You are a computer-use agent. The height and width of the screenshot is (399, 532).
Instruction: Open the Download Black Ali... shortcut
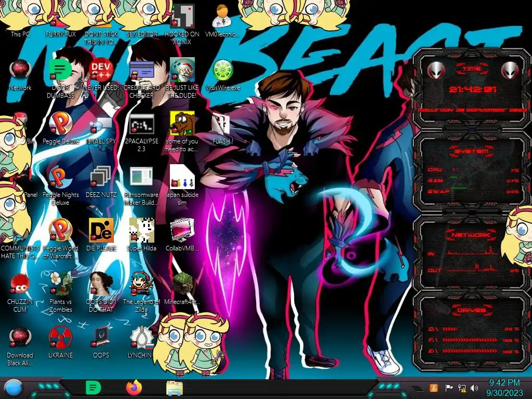point(20,346)
